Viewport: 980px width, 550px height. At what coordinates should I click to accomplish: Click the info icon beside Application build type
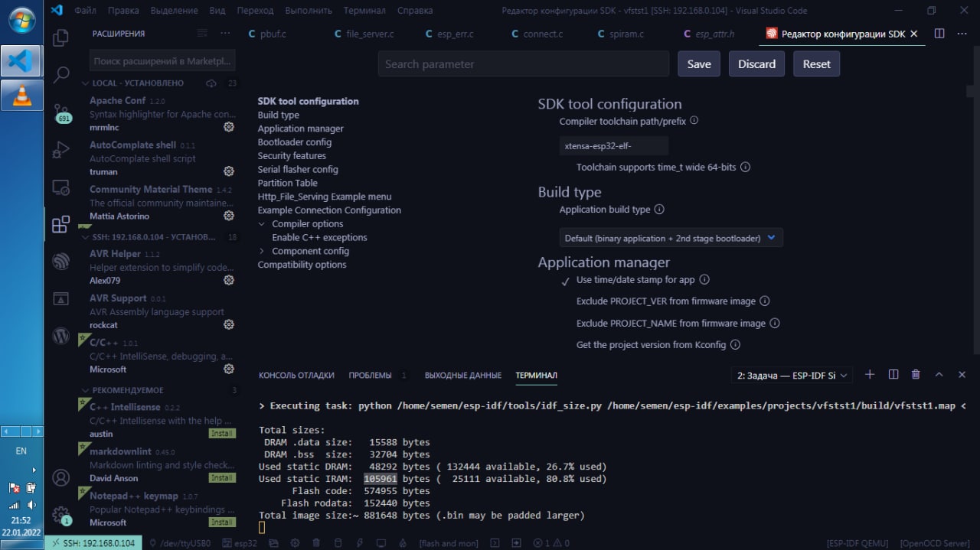point(659,210)
